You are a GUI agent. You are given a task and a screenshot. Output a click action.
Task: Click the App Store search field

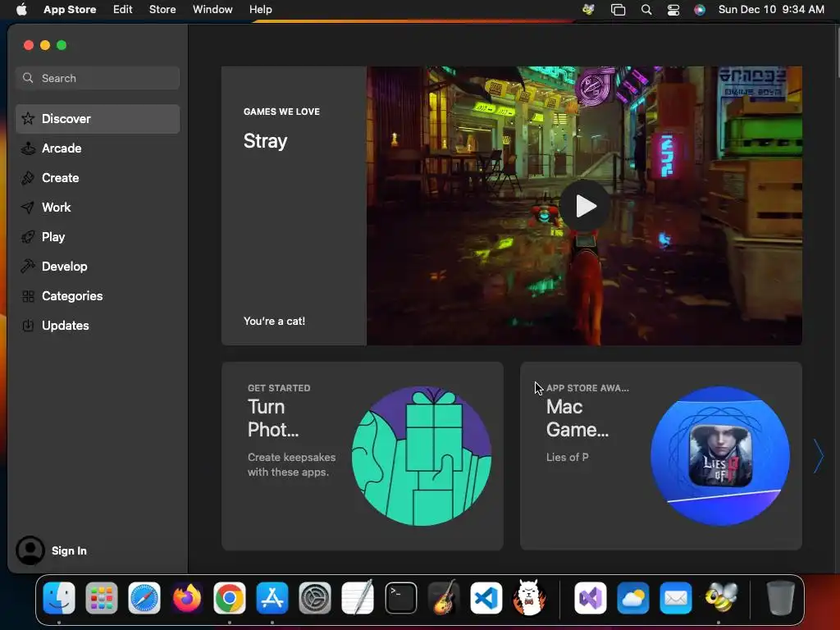click(x=98, y=78)
